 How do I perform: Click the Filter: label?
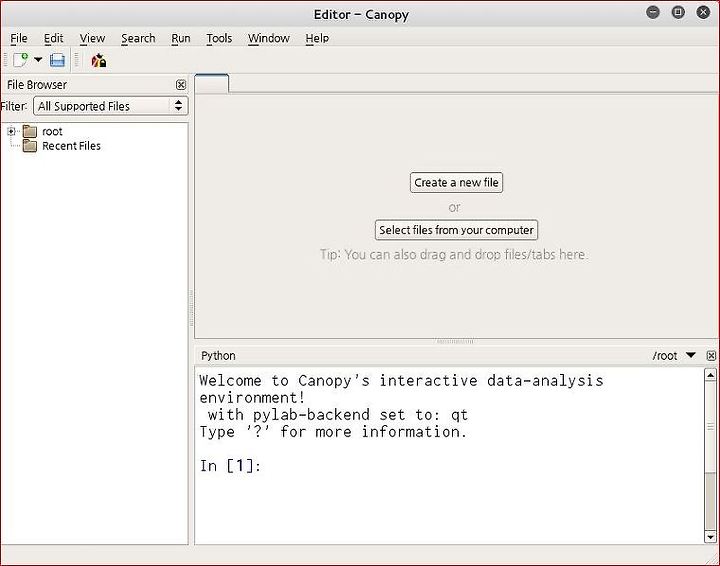pyautogui.click(x=14, y=106)
